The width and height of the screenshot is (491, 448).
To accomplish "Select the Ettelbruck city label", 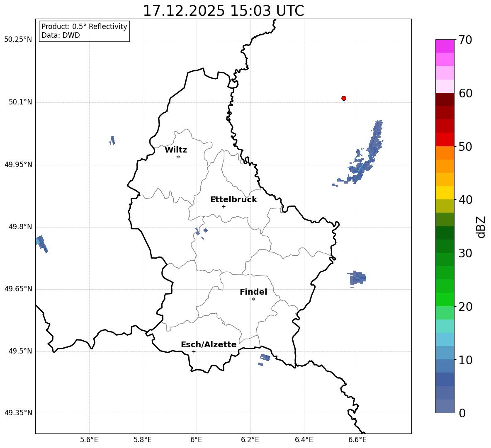I will point(233,200).
